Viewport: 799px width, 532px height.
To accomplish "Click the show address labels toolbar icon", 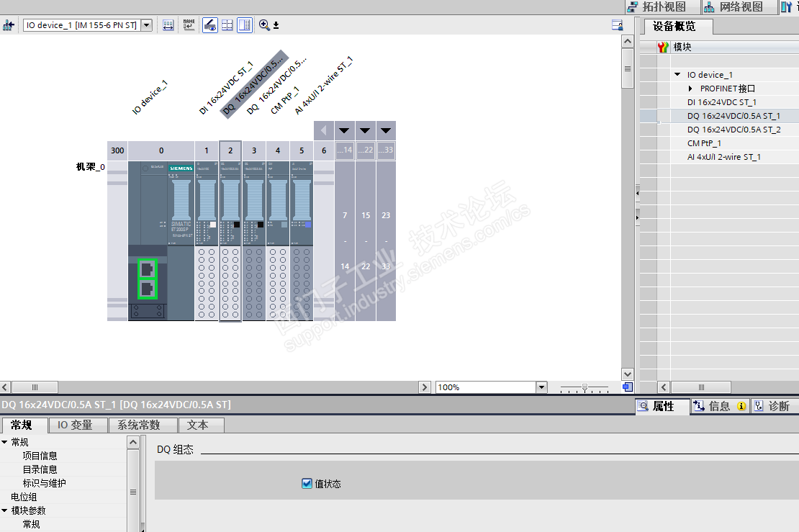I will coord(168,25).
